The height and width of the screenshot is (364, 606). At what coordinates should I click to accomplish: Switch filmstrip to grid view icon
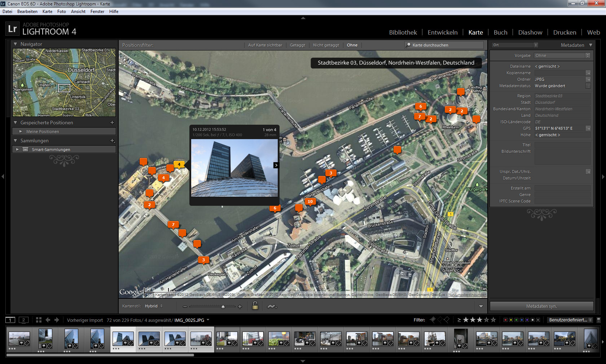pyautogui.click(x=39, y=320)
